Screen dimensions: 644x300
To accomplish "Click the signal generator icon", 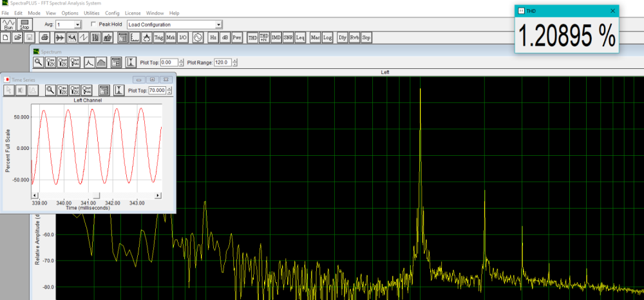I will pyautogui.click(x=198, y=38).
